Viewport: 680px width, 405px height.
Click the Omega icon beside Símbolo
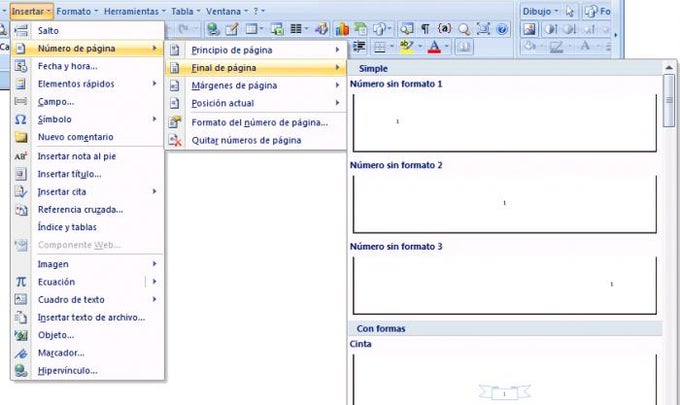click(x=20, y=119)
